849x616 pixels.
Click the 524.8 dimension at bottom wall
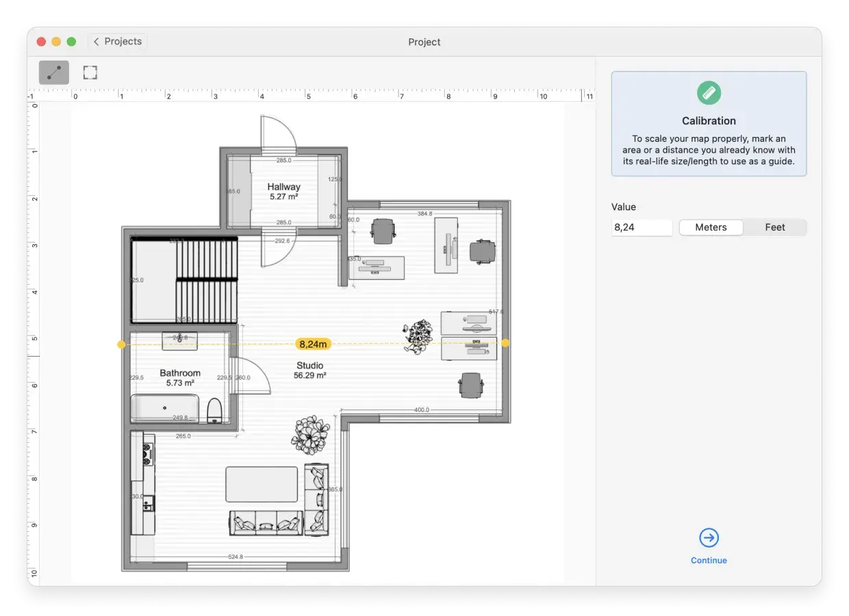click(236, 557)
